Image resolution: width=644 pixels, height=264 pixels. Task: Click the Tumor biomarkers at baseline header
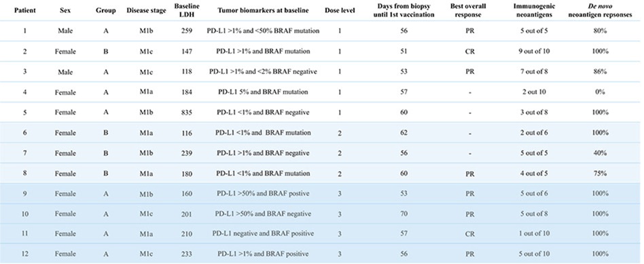(264, 10)
